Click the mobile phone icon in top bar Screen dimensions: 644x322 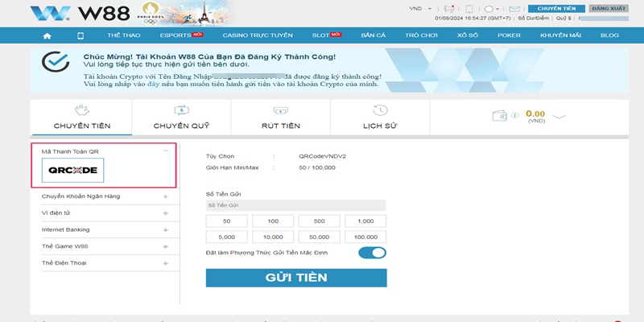[x=469, y=9]
